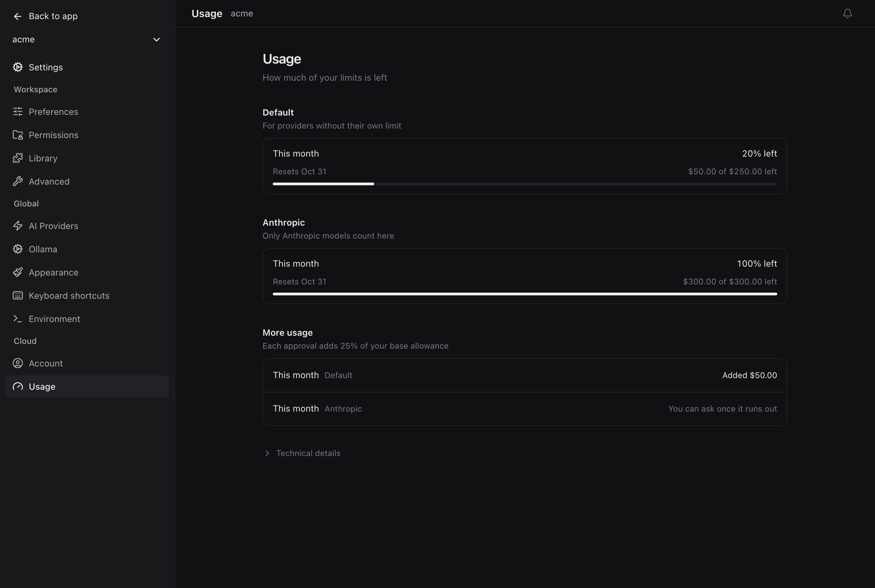Select Ollama in the sidebar

(87, 249)
